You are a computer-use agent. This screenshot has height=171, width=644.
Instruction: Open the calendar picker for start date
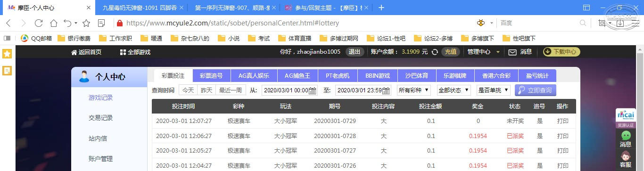[313, 90]
